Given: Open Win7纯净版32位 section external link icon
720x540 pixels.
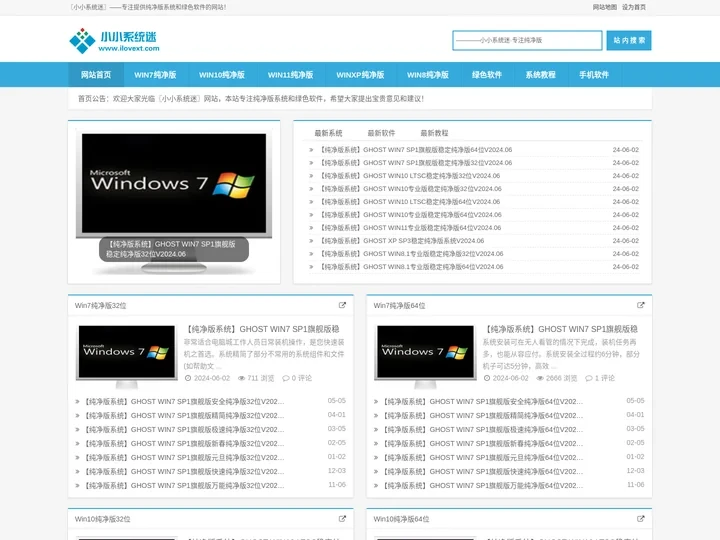Looking at the screenshot, I should (x=342, y=305).
